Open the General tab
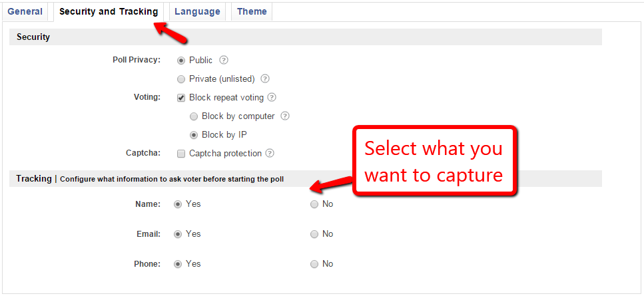Viewport: 644px width, 296px height. 25,11
